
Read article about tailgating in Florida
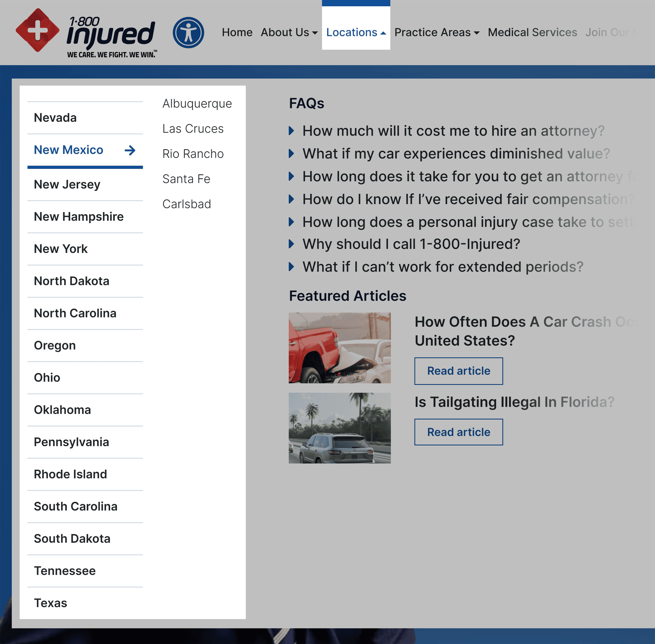tap(458, 432)
